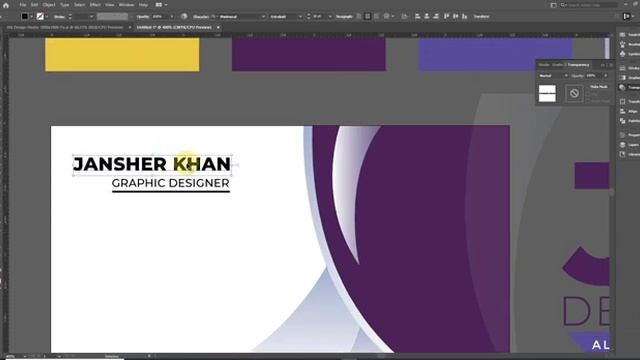Close the Untitled-1 document tab

218,27
